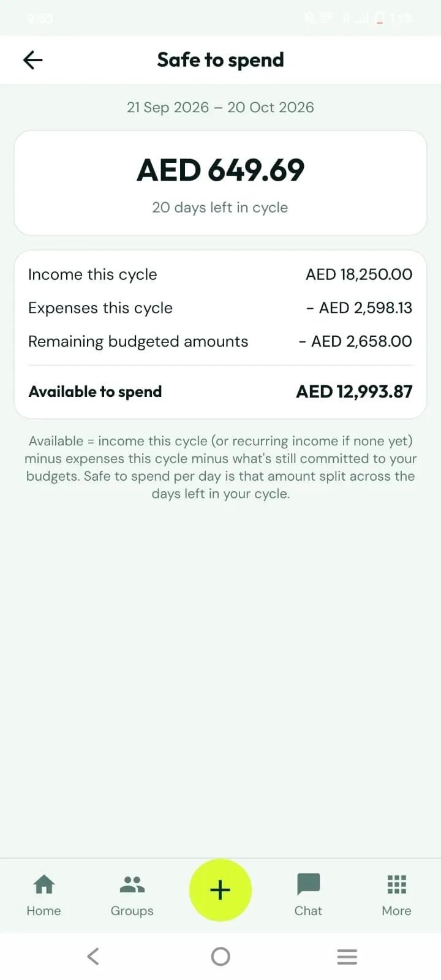
Task: Tap the Android recent apps menu icon
Action: tap(347, 956)
